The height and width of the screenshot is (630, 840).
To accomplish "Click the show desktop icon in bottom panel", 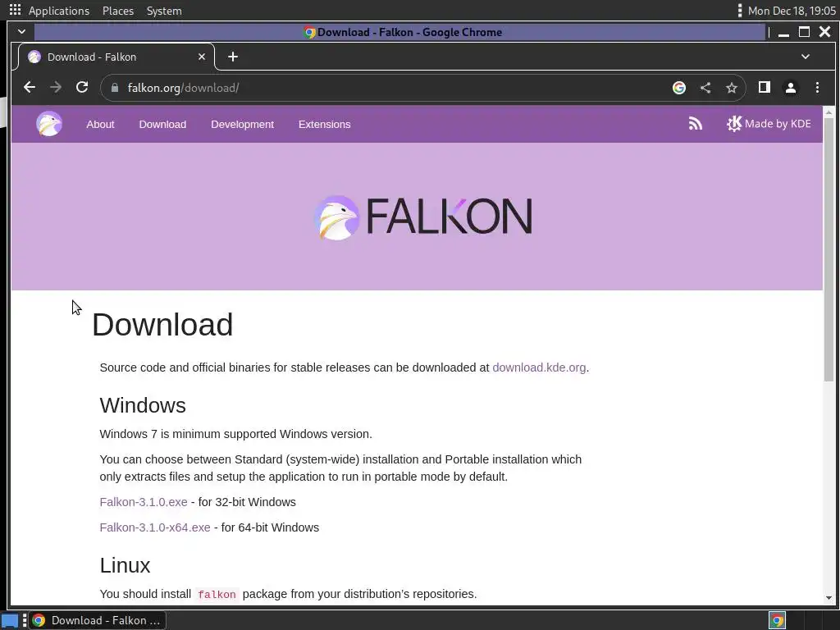I will 10,620.
